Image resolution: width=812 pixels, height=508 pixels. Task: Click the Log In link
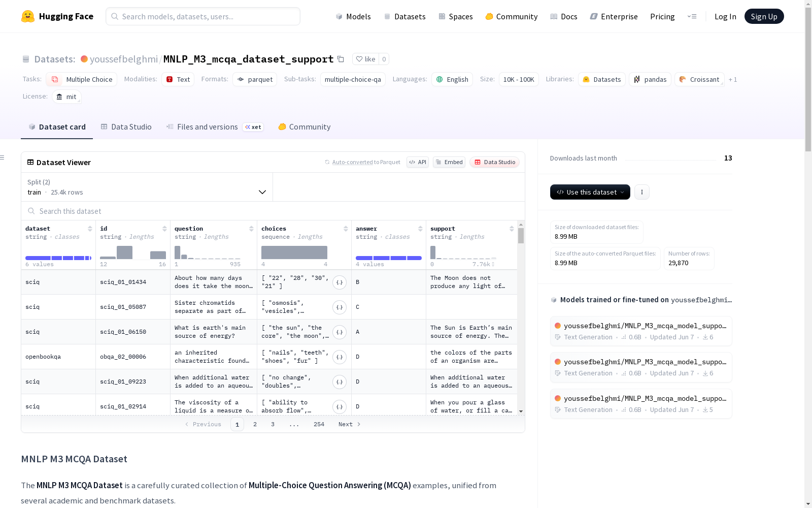tap(725, 16)
